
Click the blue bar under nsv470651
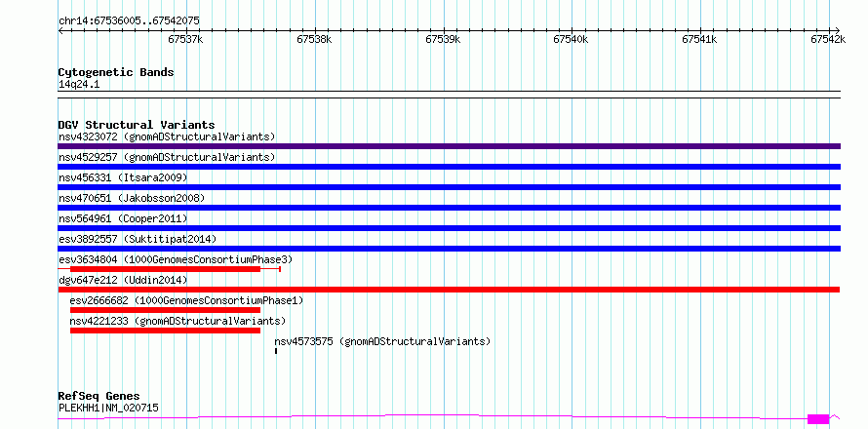tap(449, 208)
